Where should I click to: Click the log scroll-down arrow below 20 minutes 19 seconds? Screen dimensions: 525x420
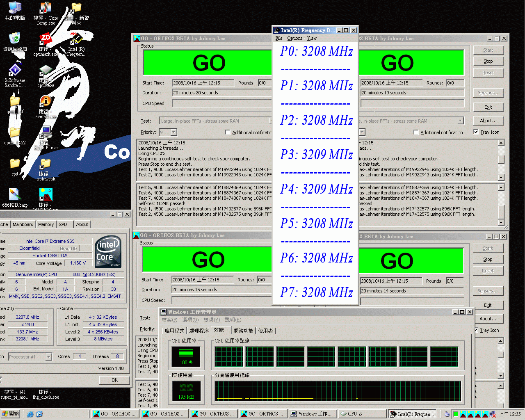pyautogui.click(x=501, y=177)
